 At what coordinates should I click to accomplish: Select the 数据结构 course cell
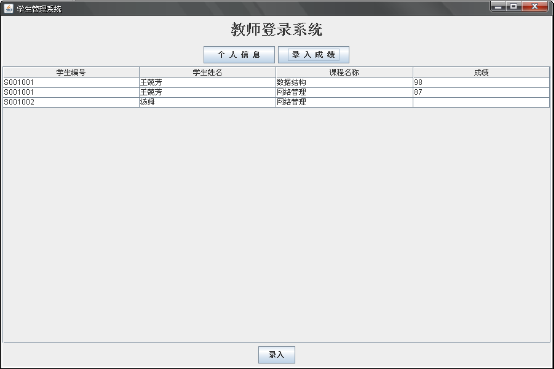344,82
